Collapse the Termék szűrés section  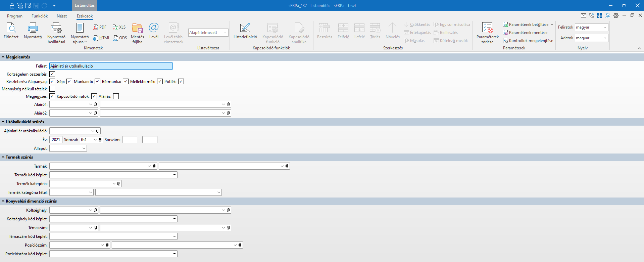pyautogui.click(x=3, y=157)
